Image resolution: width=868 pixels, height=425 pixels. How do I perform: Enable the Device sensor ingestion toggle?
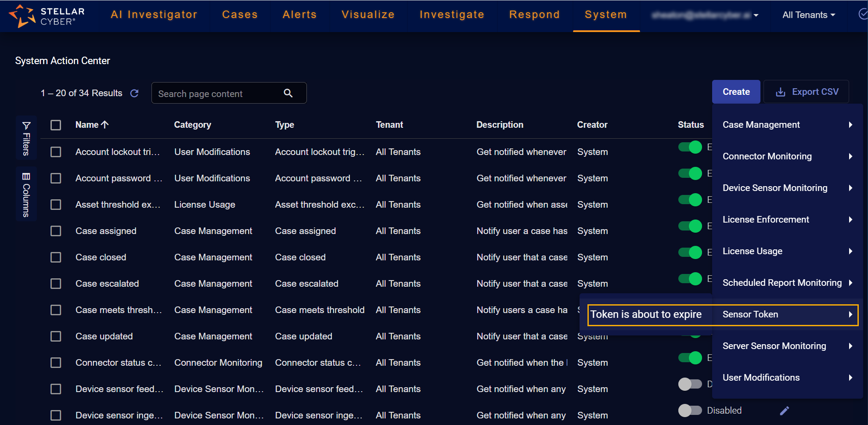point(690,411)
